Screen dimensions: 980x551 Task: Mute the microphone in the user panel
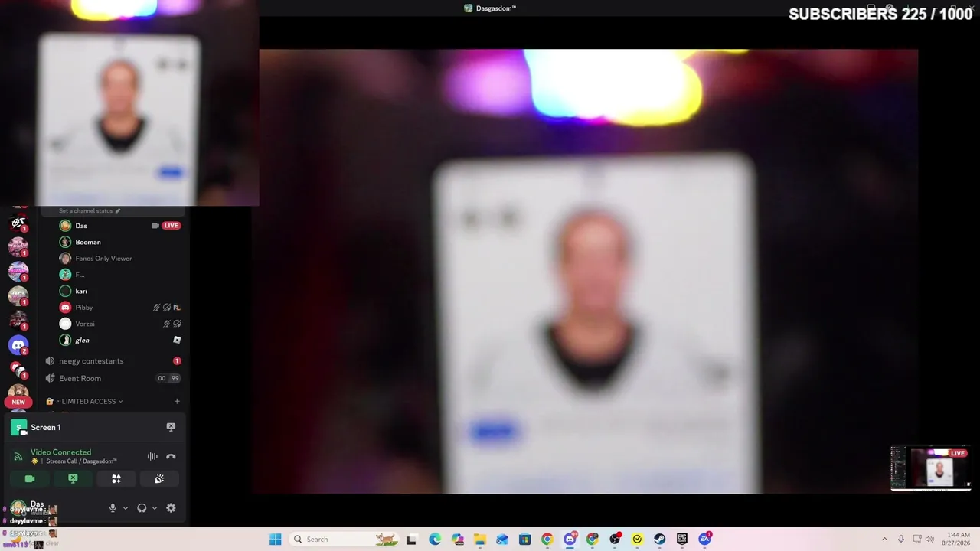pos(113,508)
